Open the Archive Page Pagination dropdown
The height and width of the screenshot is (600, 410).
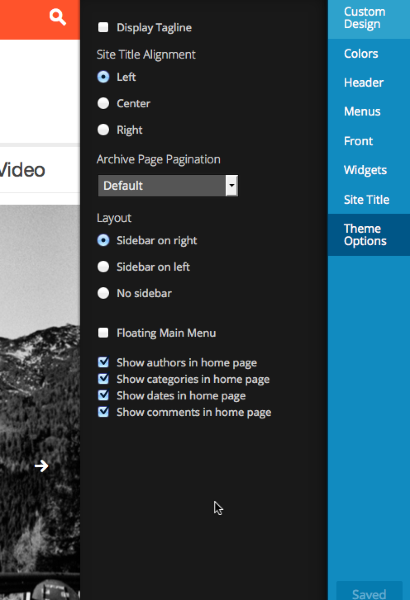tap(168, 186)
